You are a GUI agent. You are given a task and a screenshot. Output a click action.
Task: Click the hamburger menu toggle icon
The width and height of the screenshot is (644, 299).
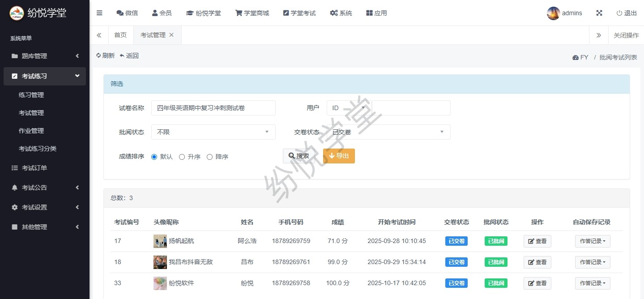tap(99, 13)
